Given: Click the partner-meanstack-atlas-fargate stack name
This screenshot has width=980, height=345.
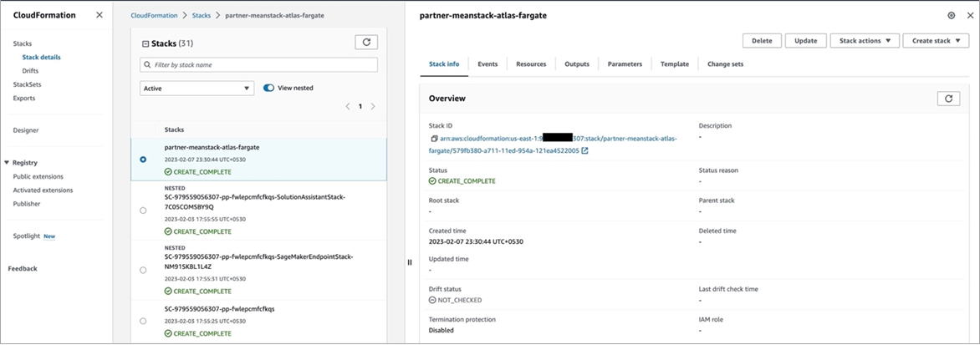Looking at the screenshot, I should pos(212,147).
